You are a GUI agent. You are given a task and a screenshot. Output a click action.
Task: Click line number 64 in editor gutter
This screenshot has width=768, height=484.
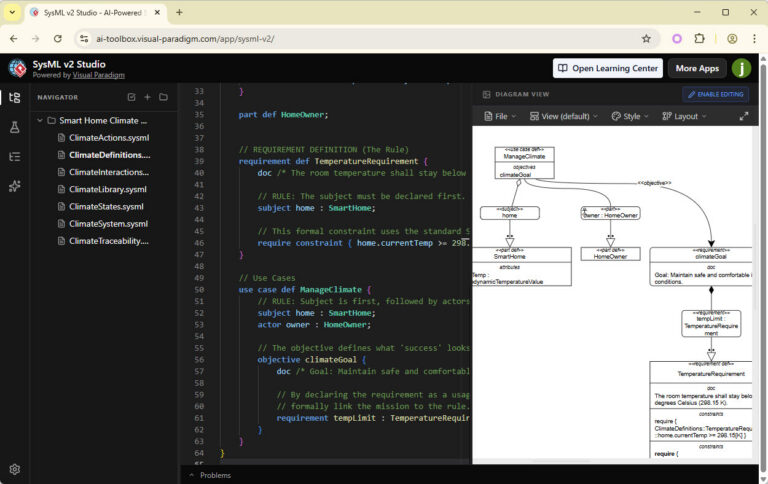click(x=199, y=453)
